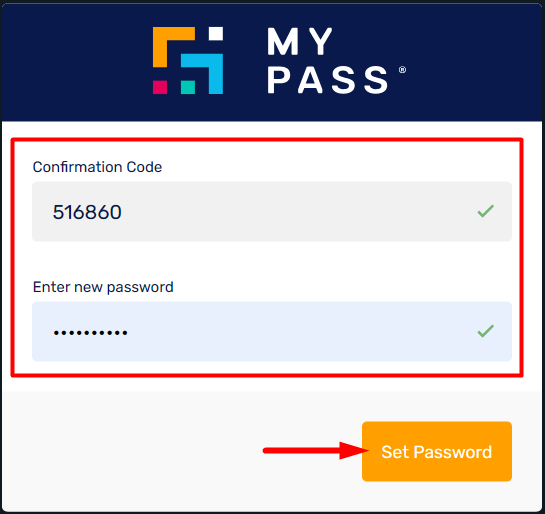Screen dimensions: 545x514
Task: Click the MyPass square logo icon
Action: [x=188, y=60]
